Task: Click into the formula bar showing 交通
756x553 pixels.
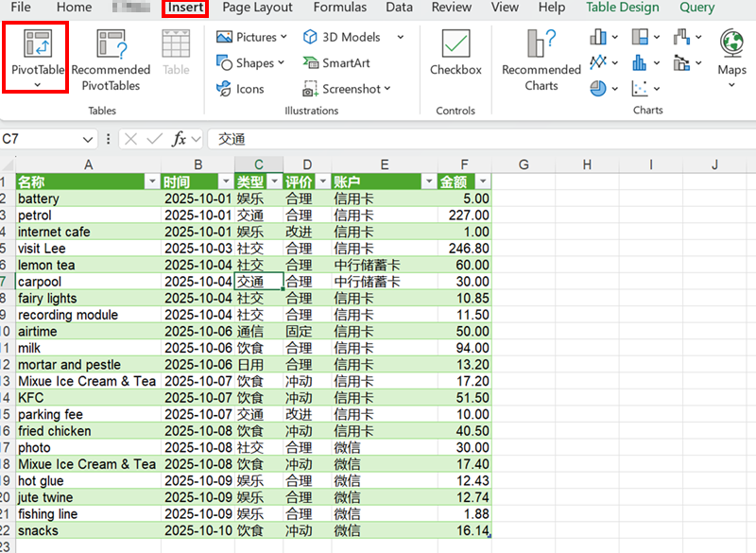Action: [481, 139]
